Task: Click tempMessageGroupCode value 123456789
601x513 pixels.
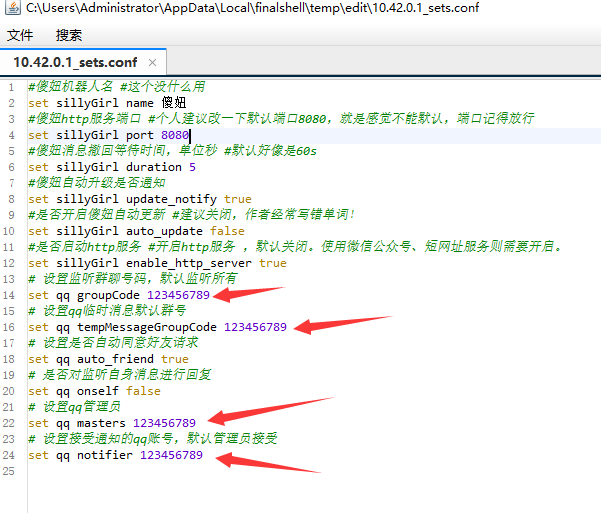Action: pos(255,327)
